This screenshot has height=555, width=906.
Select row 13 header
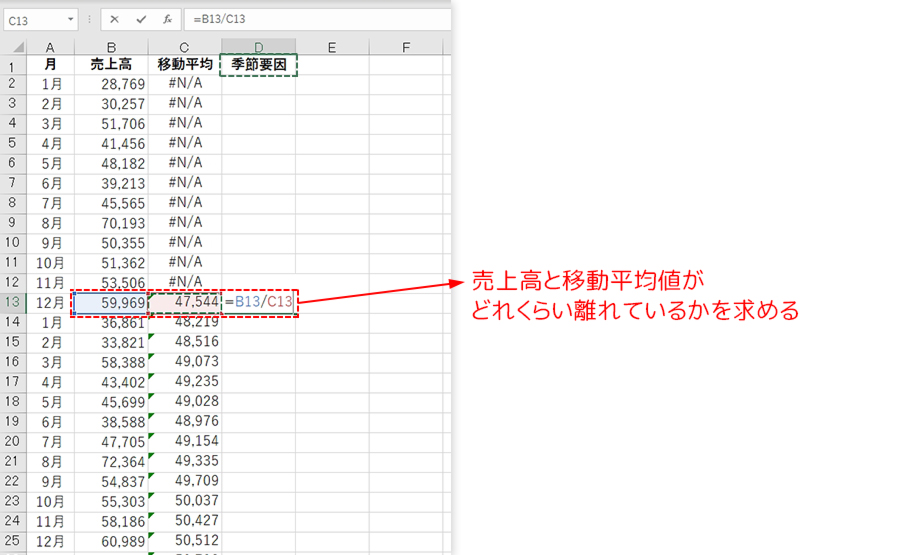[x=13, y=301]
